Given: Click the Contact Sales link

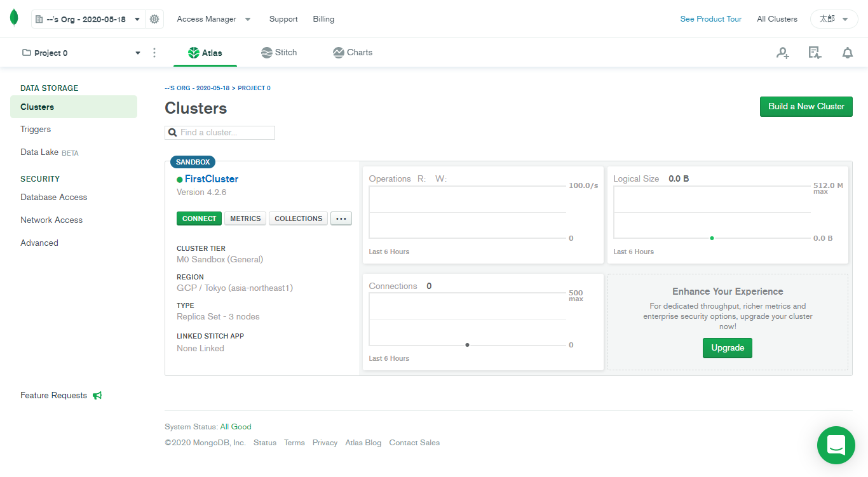Looking at the screenshot, I should click(x=414, y=443).
